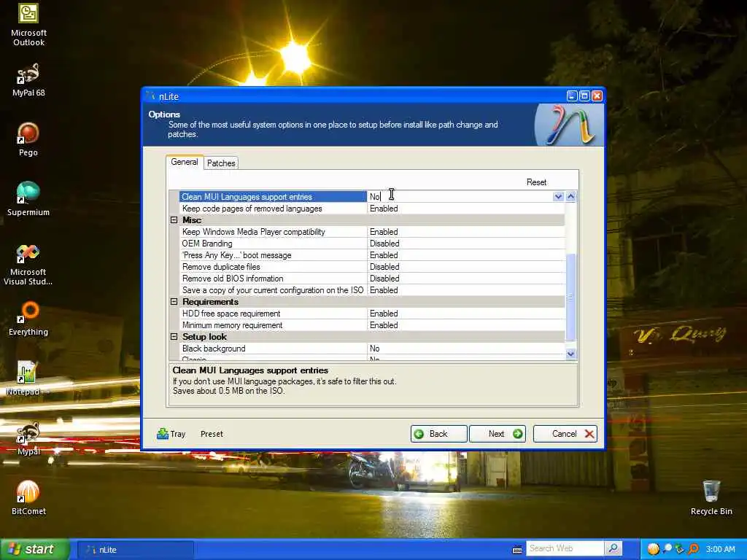Click Disabled value for Remove duplicate files
This screenshot has width=747, height=560.
[x=384, y=267]
